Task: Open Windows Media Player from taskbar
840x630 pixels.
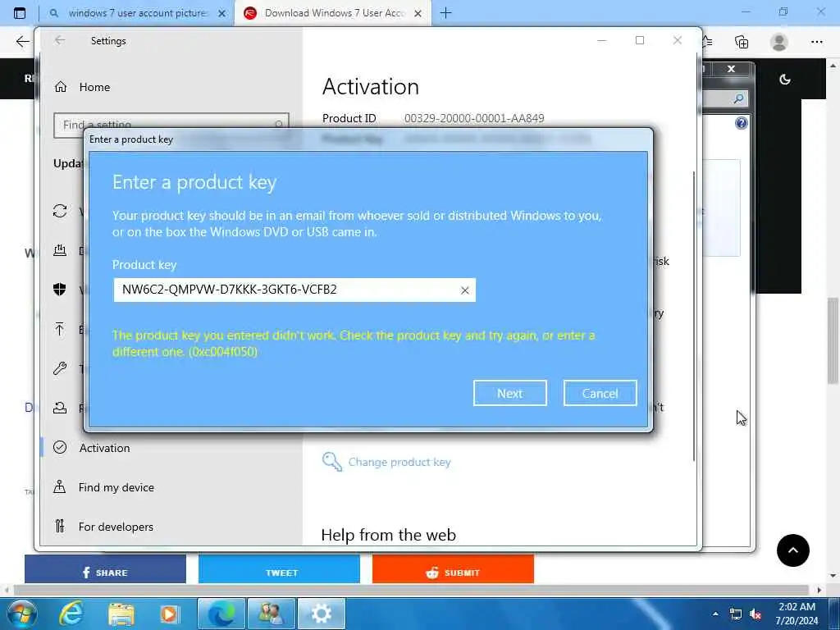Action: (171, 614)
